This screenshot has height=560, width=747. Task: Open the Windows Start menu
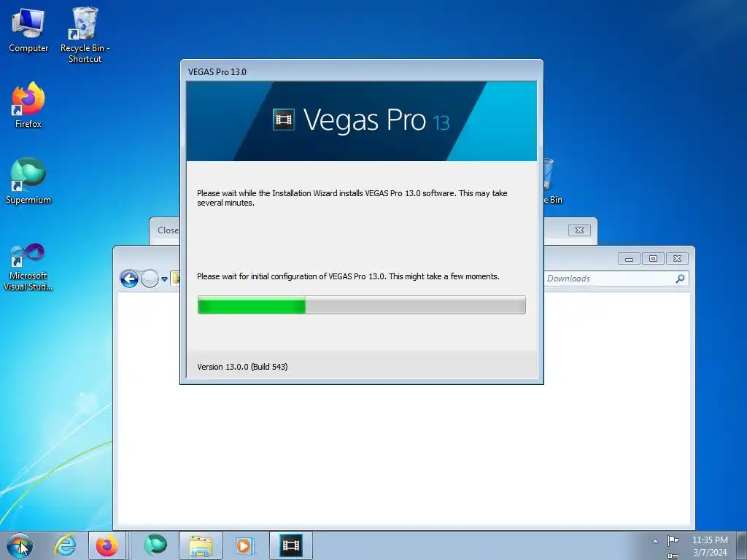click(x=20, y=545)
